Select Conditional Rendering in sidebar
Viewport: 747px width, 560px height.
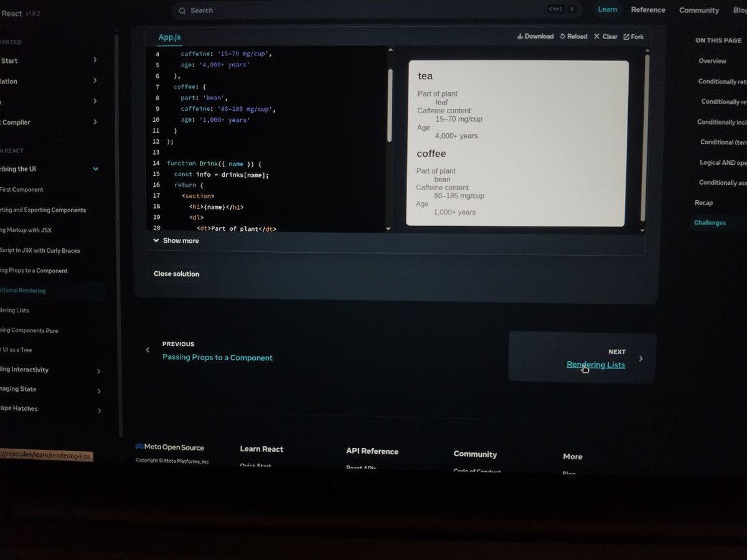[x=23, y=291]
